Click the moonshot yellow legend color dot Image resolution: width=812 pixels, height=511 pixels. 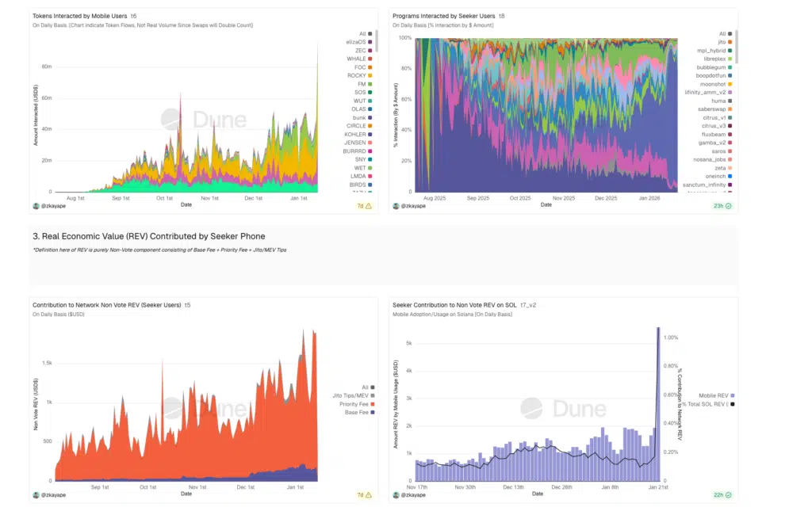click(729, 83)
